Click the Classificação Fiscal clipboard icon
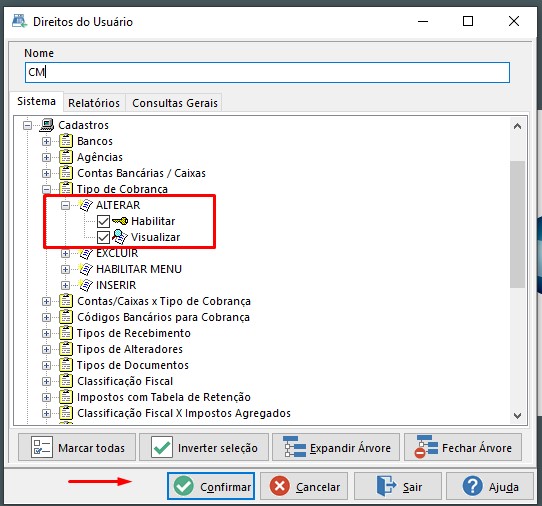542x506 pixels. coord(66,381)
